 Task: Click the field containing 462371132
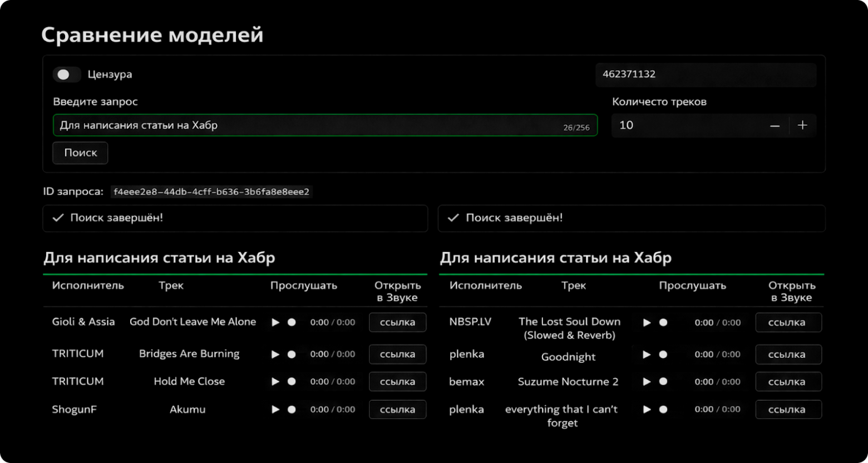[x=706, y=75]
